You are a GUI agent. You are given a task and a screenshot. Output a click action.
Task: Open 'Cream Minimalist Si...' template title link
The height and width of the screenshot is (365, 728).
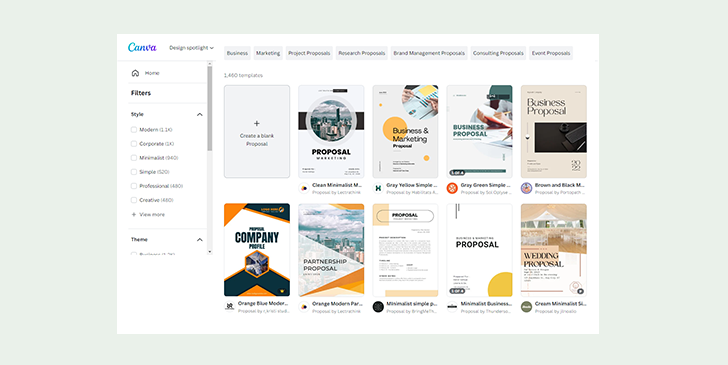(x=560, y=303)
